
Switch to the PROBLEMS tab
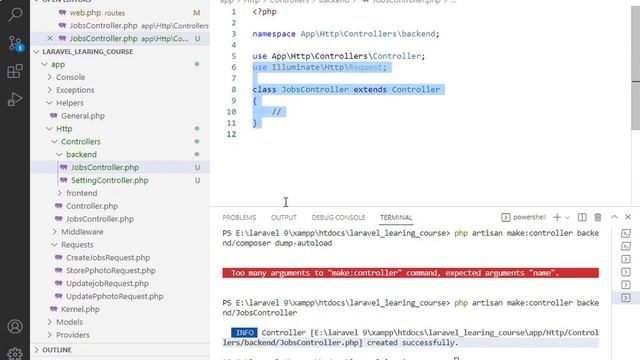click(x=239, y=218)
